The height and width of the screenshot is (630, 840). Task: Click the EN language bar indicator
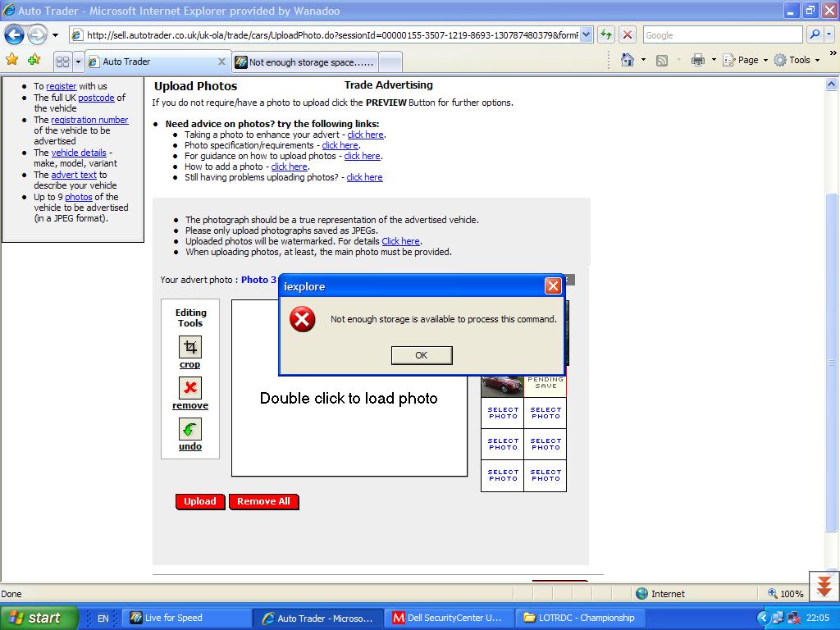[103, 619]
